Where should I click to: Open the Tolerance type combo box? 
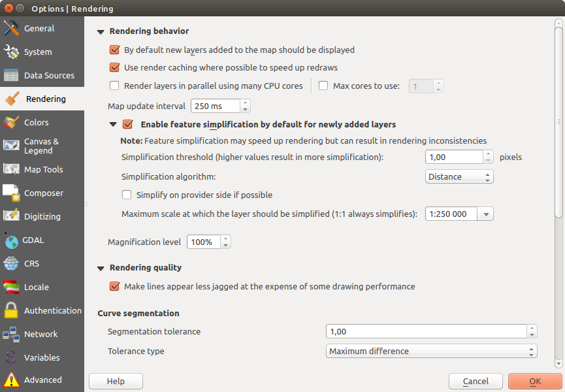431,351
